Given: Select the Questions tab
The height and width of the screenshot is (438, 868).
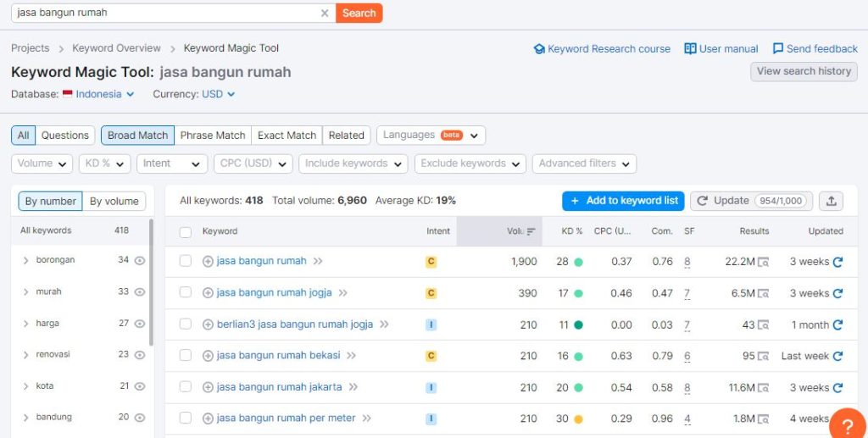Looking at the screenshot, I should point(64,136).
